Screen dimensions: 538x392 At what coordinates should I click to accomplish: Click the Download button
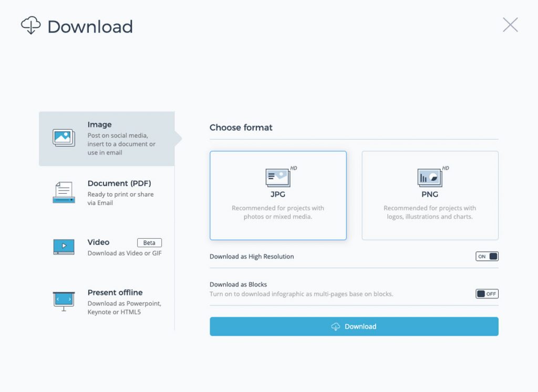354,326
